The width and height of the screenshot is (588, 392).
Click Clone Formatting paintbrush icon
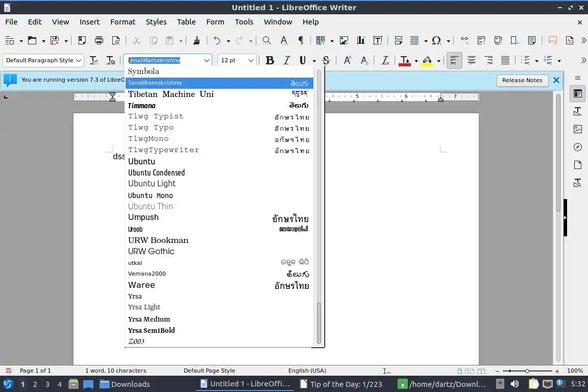[196, 40]
